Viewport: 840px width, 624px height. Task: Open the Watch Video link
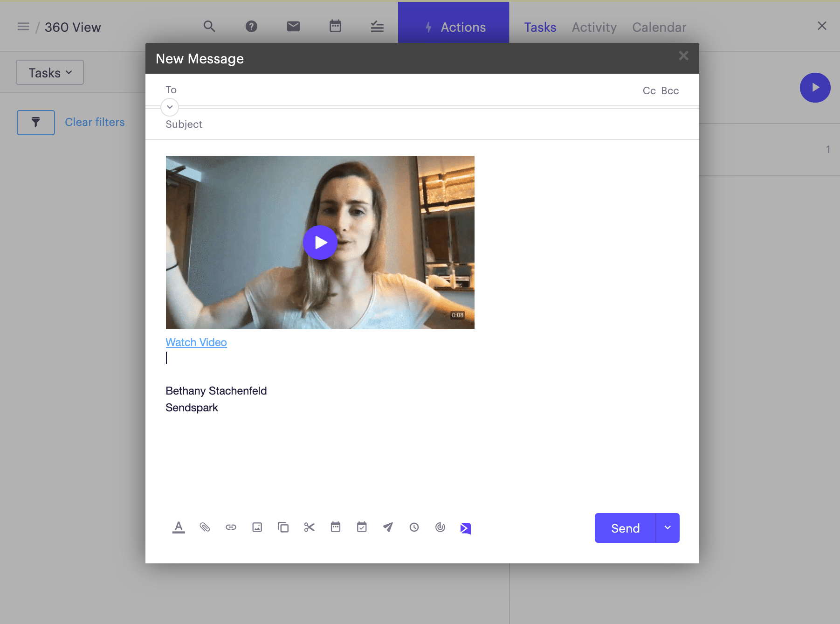click(196, 342)
